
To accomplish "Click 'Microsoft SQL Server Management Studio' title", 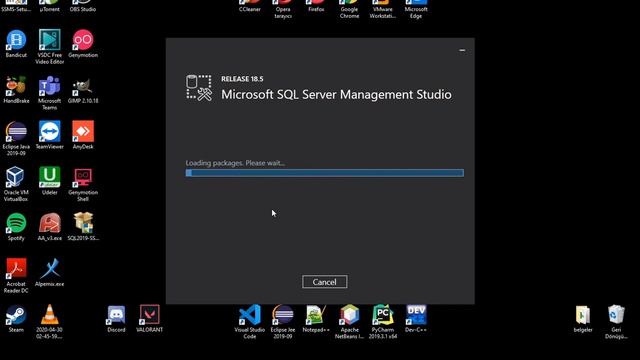I will point(336,94).
